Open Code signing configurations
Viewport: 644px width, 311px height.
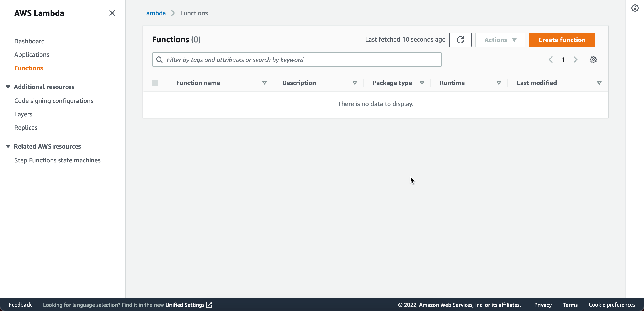point(53,101)
